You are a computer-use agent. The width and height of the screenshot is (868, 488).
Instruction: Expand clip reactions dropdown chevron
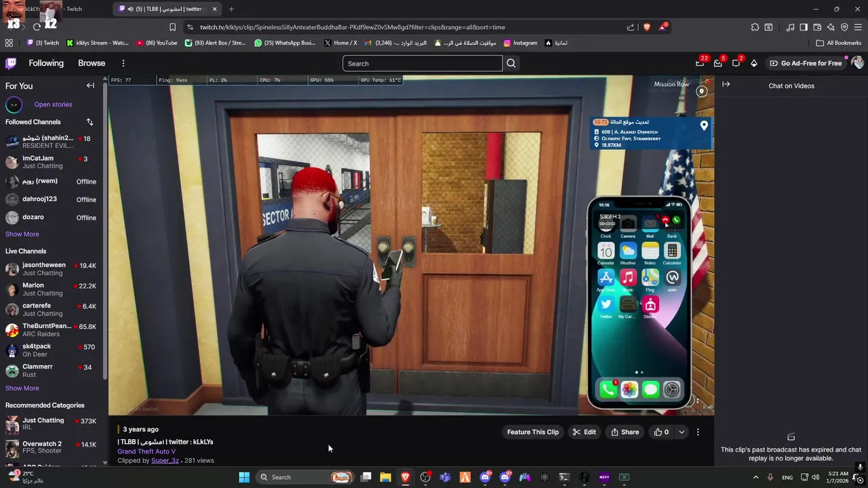coord(682,432)
